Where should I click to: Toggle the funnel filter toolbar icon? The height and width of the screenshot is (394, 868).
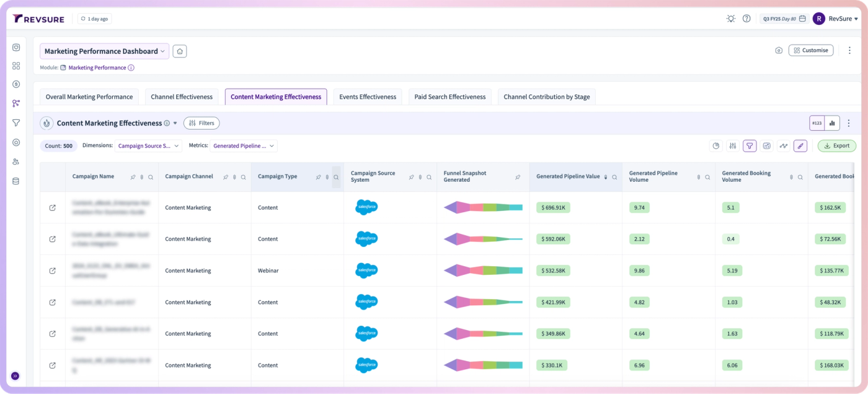[x=750, y=146]
